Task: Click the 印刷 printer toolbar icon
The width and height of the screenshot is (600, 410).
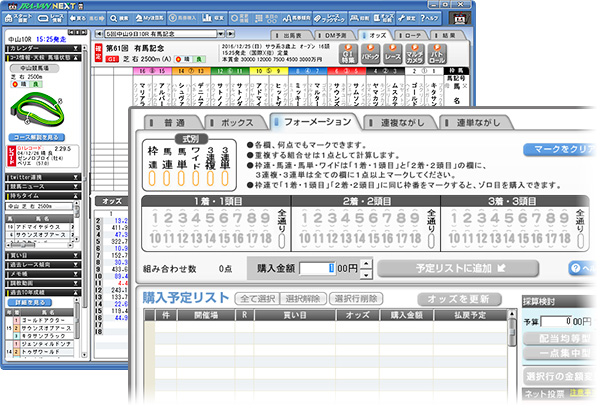Action: (x=359, y=18)
